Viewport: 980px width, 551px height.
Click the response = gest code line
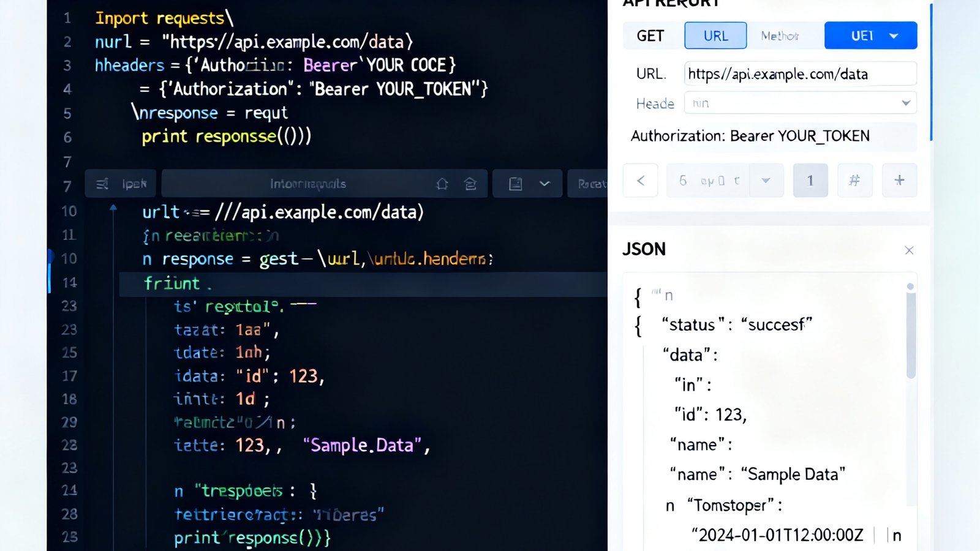click(318, 259)
